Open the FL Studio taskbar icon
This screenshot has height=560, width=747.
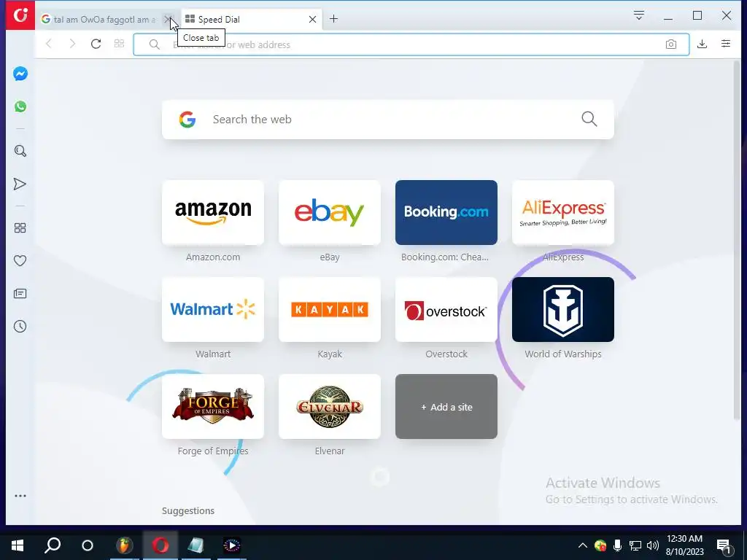[124, 545]
